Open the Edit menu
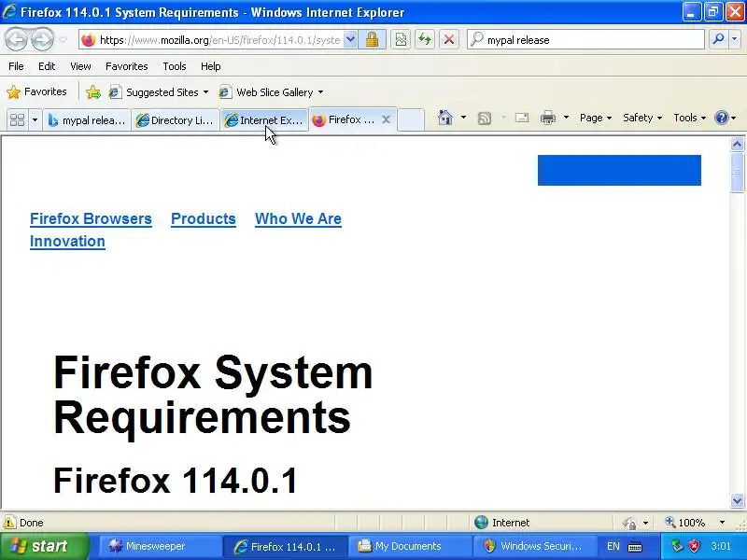 [x=47, y=66]
